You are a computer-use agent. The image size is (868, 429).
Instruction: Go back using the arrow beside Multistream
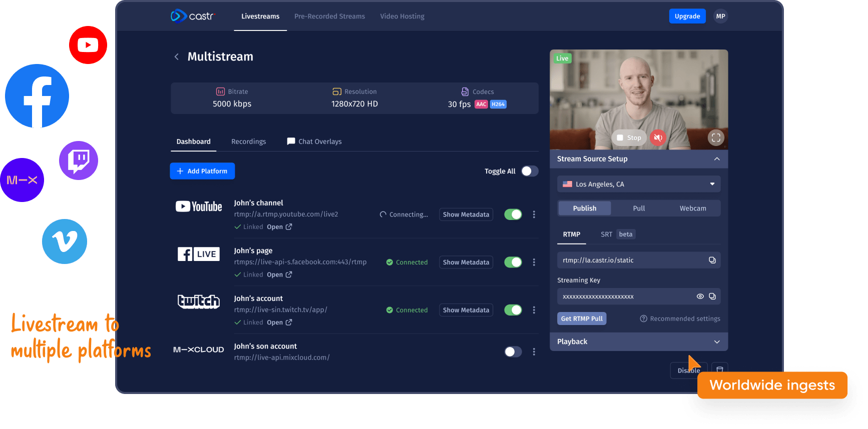point(176,57)
